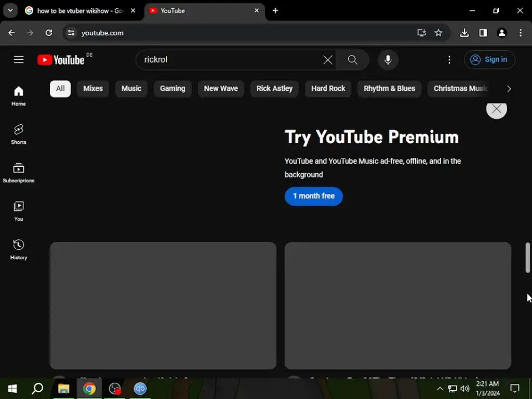
Task: Start voice search with the microphone
Action: (388, 60)
